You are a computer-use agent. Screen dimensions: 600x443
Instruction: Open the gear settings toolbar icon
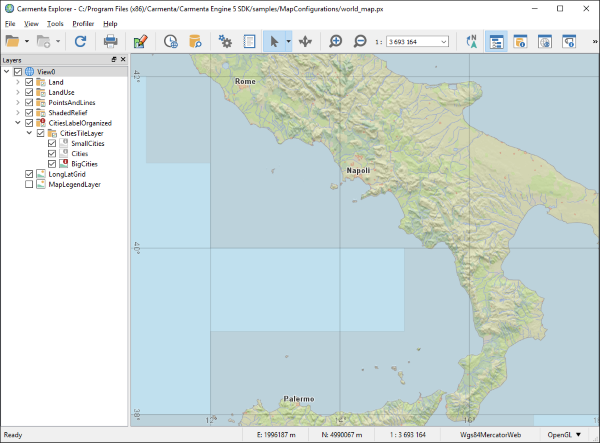[225, 42]
